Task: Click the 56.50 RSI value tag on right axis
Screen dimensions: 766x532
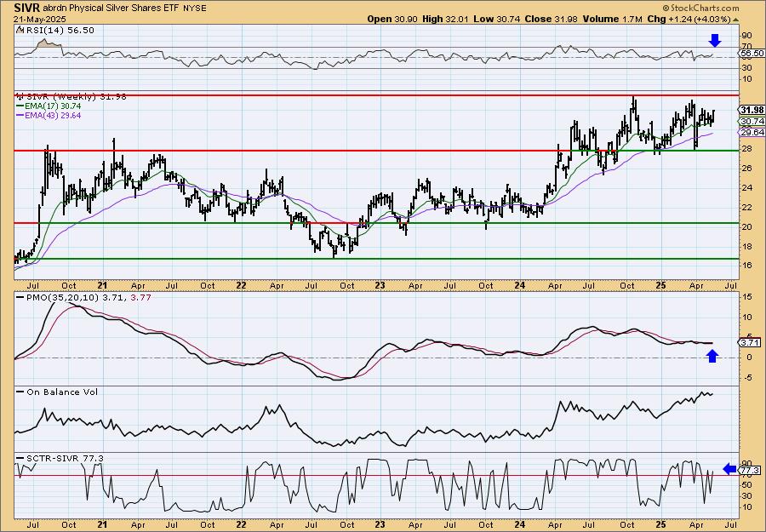Action: [752, 54]
